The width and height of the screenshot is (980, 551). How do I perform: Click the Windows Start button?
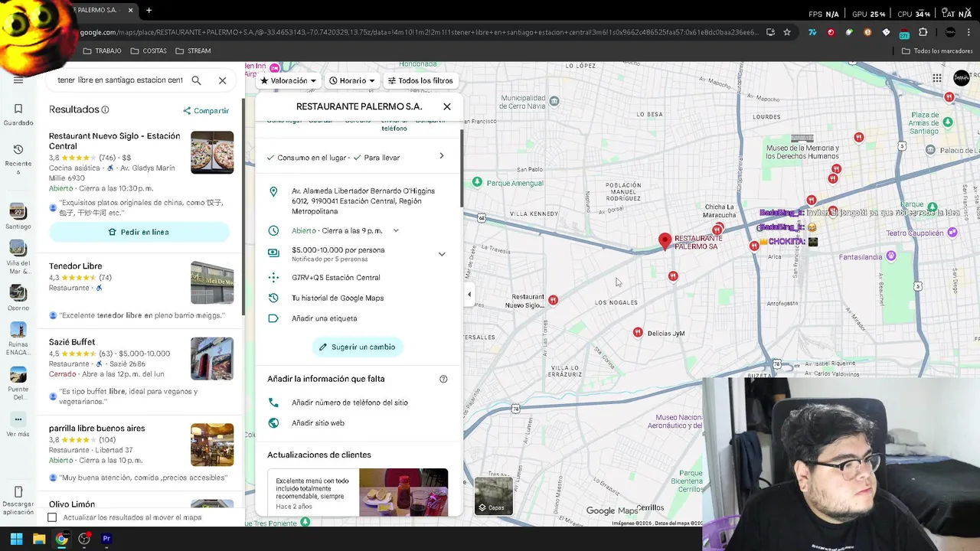point(16,539)
